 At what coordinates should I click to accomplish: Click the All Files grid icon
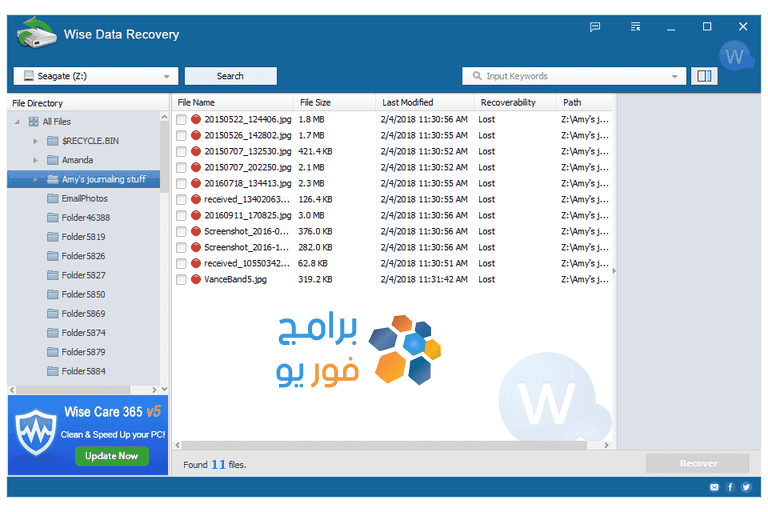tap(33, 122)
